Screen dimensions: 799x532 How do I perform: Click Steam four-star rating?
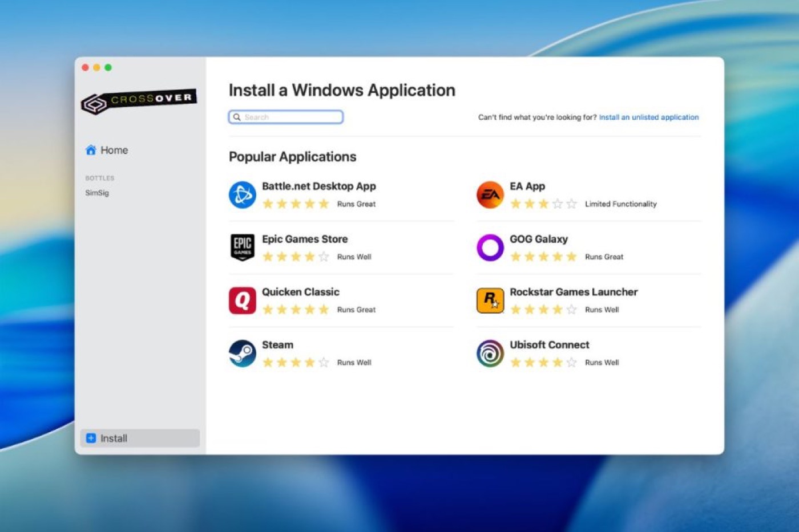pyautogui.click(x=296, y=362)
